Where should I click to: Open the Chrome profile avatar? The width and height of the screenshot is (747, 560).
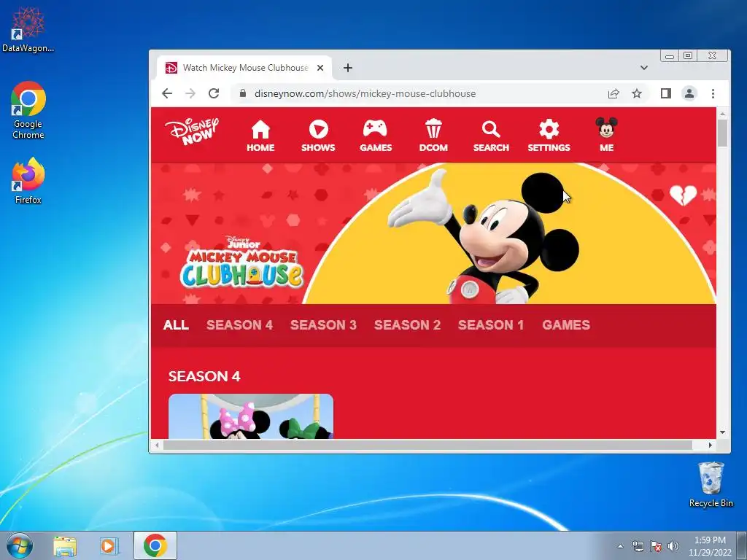(x=689, y=93)
